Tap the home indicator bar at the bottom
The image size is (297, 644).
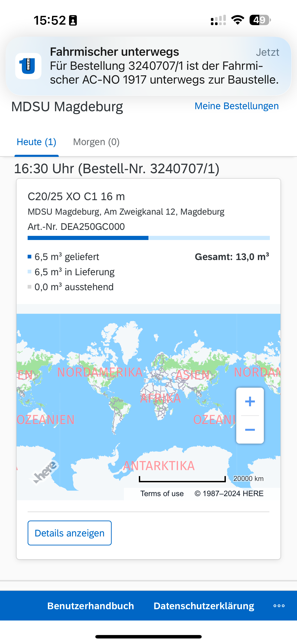click(x=148, y=637)
